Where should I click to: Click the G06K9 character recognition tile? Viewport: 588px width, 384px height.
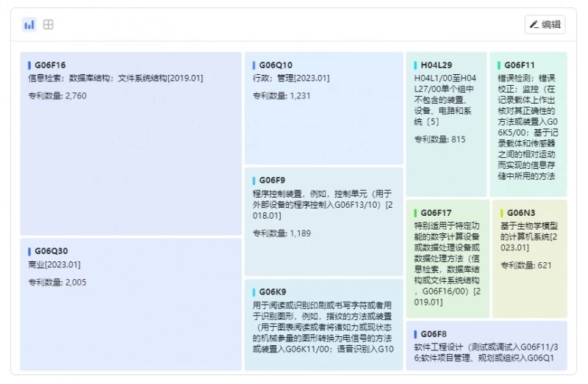pyautogui.click(x=323, y=325)
